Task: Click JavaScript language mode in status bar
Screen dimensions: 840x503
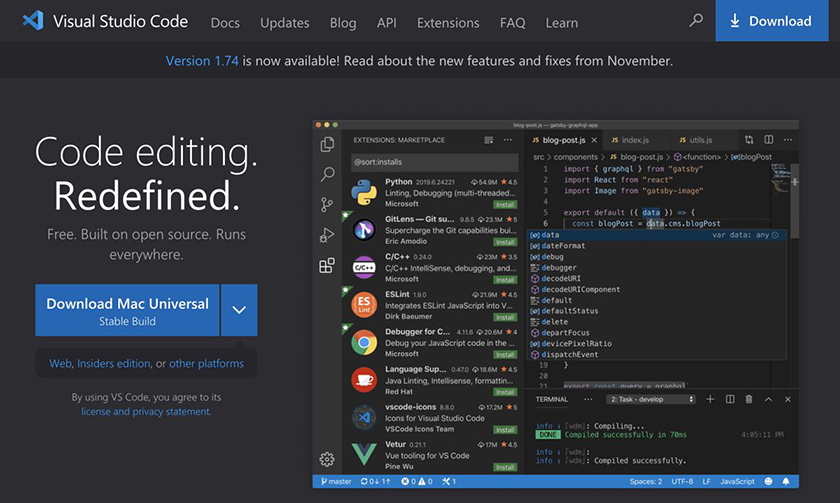Action: (737, 482)
